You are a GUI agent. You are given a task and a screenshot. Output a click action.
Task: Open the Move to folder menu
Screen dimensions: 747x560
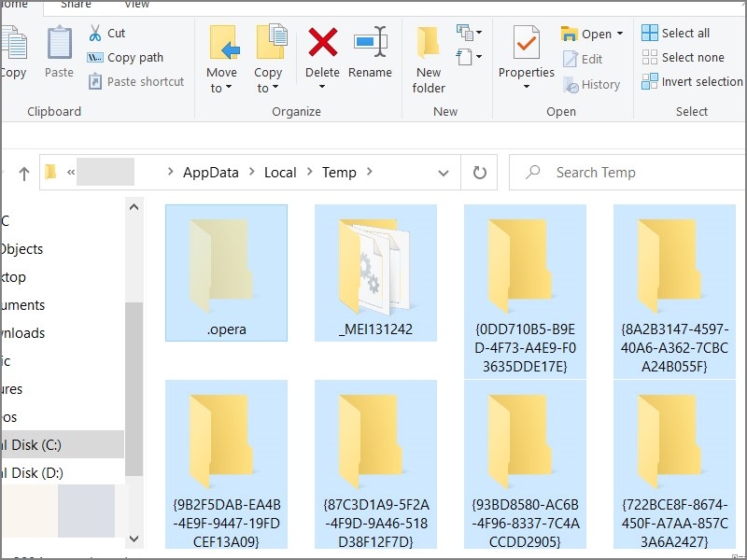pyautogui.click(x=221, y=60)
